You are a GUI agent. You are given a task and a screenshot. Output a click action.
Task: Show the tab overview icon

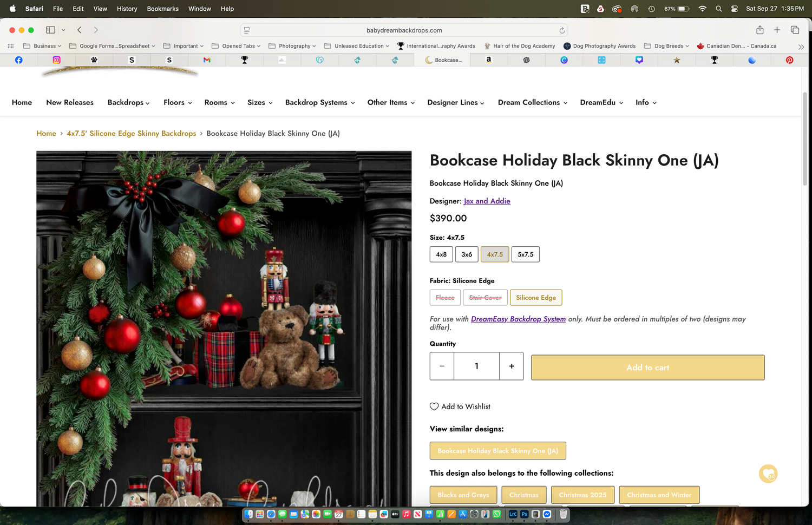[795, 30]
